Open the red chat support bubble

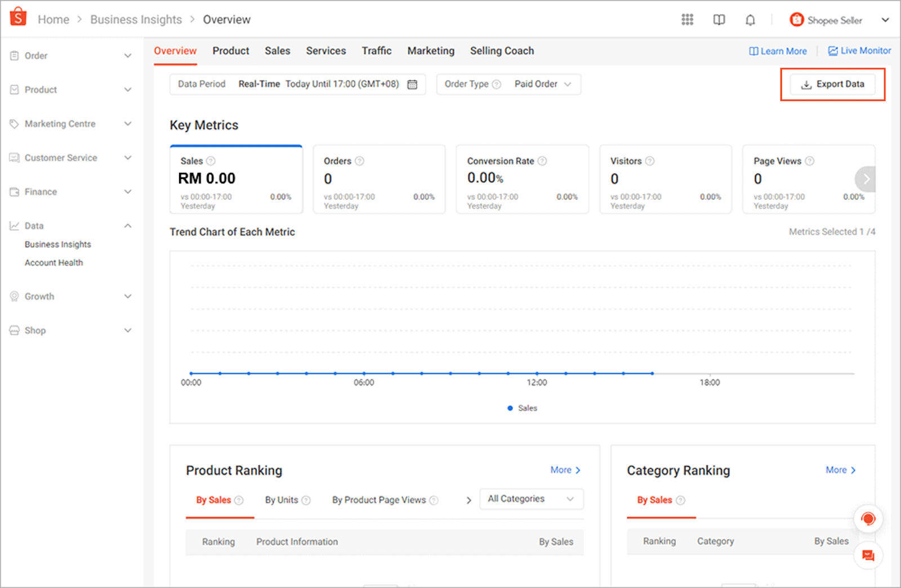[868, 519]
